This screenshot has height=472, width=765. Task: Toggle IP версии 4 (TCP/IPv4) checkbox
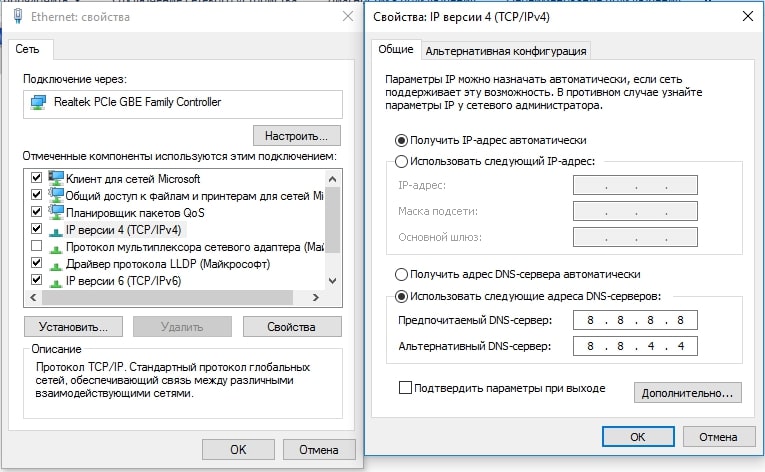[x=37, y=228]
